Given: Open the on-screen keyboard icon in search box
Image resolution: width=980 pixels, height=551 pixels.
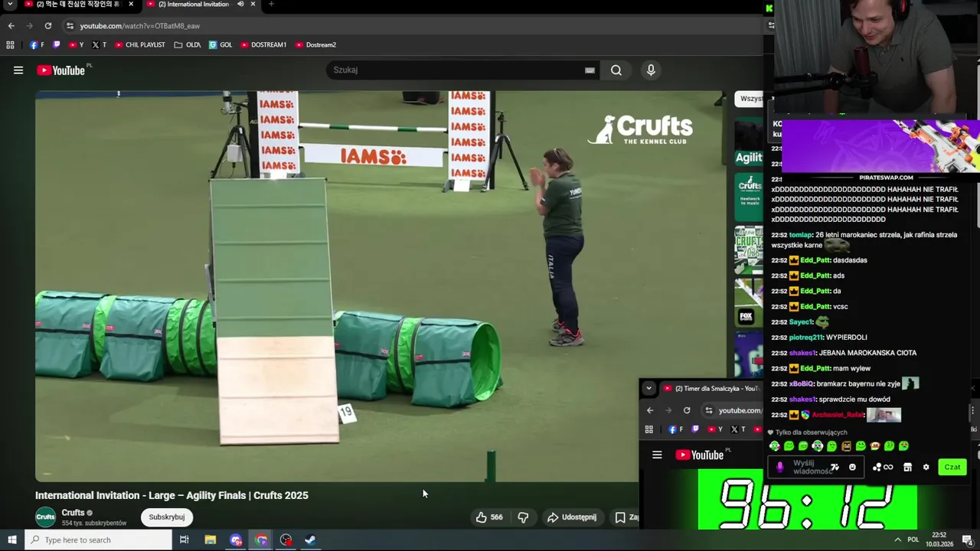Looking at the screenshot, I should pos(590,70).
